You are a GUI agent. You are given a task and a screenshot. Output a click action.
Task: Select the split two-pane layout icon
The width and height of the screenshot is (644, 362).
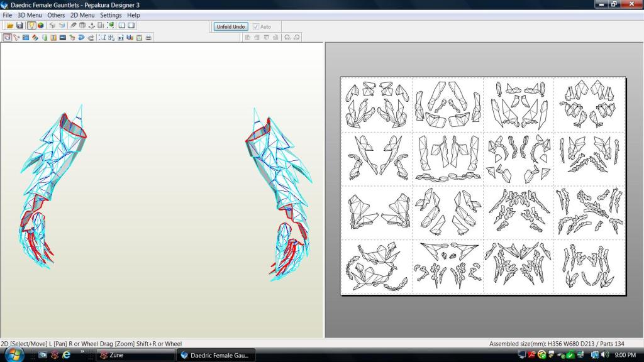click(122, 25)
